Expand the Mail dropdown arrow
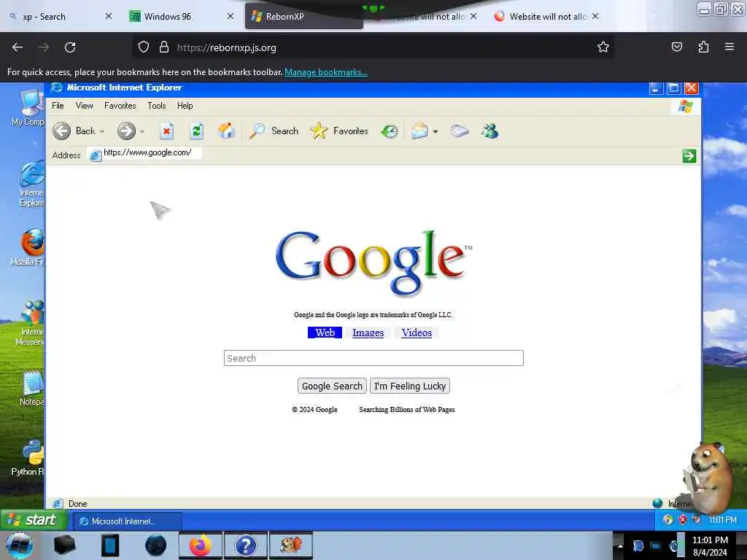This screenshot has width=747, height=560. (x=435, y=131)
